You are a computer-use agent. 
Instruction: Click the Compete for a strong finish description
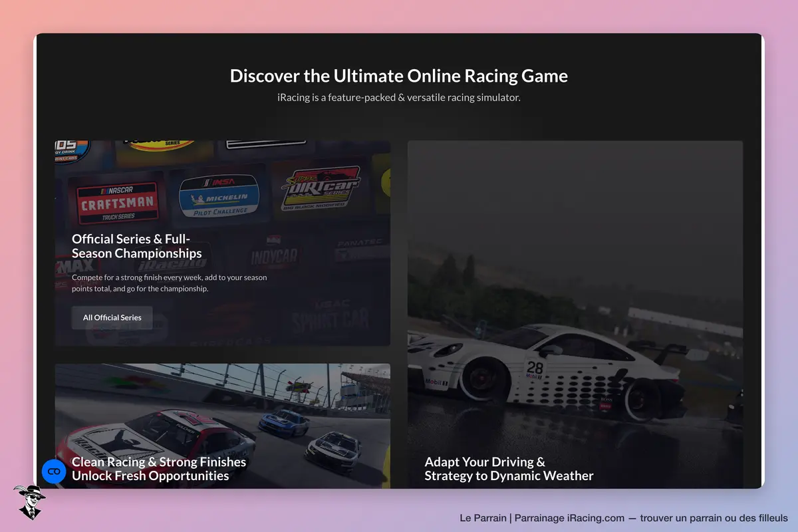170,283
